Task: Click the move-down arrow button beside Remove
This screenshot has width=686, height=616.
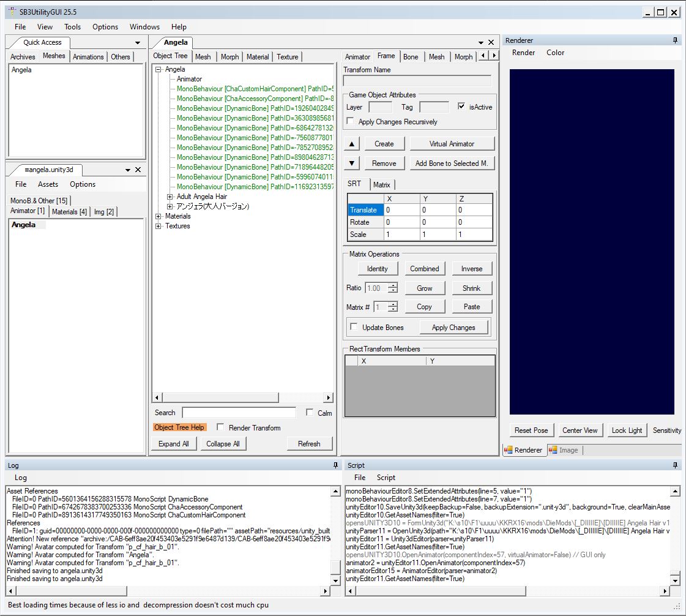Action: (x=351, y=163)
